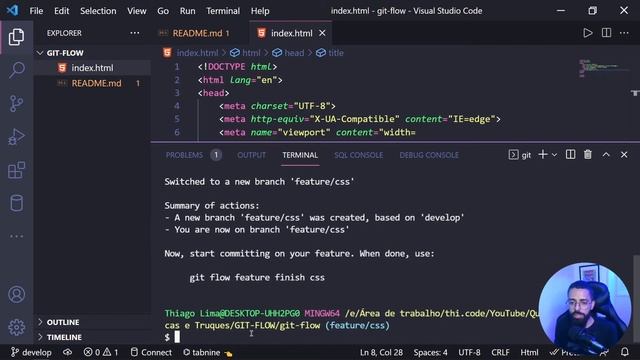640x360 pixels.
Task: Kill the terminal with trash icon
Action: tap(588, 155)
